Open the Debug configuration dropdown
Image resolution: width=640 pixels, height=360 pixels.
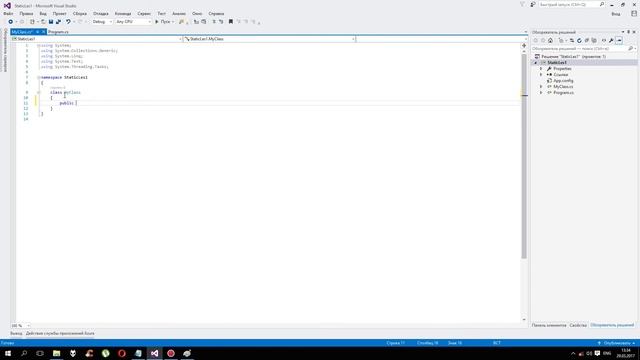pos(102,22)
